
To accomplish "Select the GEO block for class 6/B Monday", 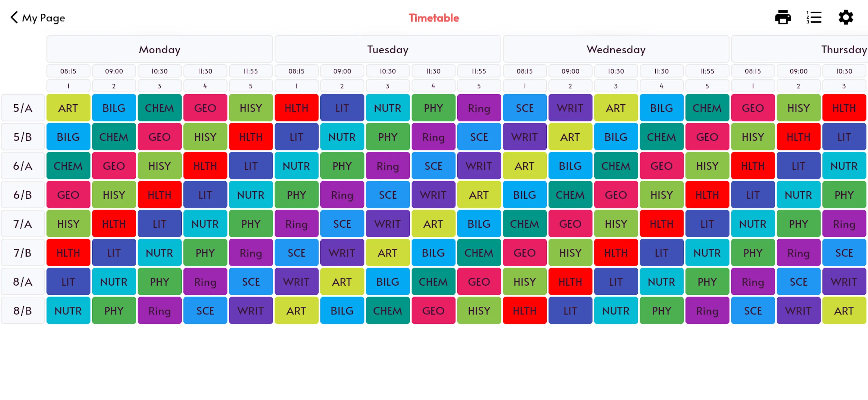I will coord(68,194).
